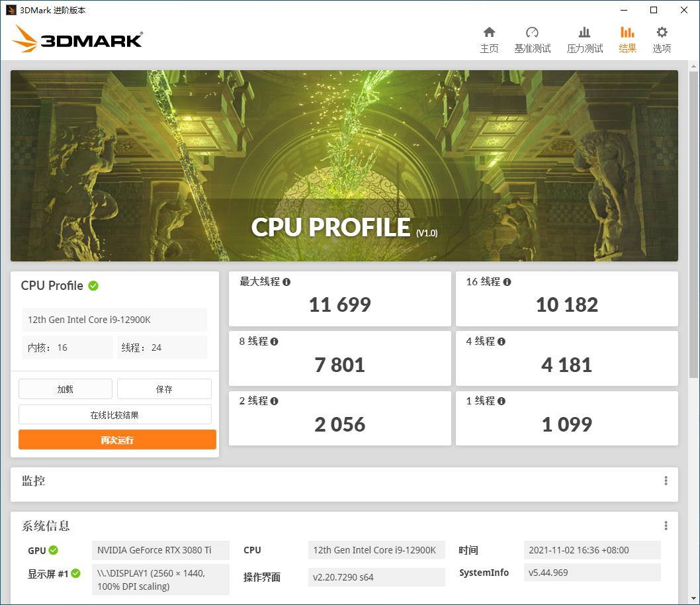
Task: Switch to the 基准测试 tab
Action: [x=532, y=38]
